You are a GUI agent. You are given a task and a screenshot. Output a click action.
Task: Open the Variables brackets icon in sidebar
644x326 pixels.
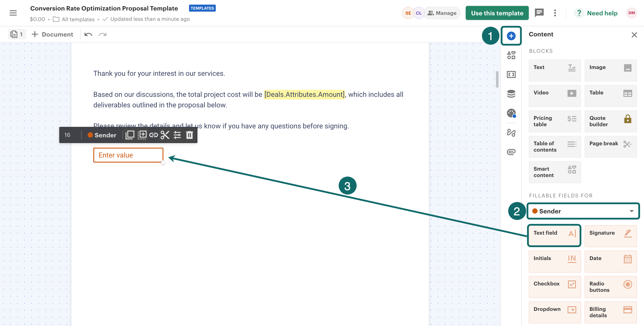[x=511, y=74]
